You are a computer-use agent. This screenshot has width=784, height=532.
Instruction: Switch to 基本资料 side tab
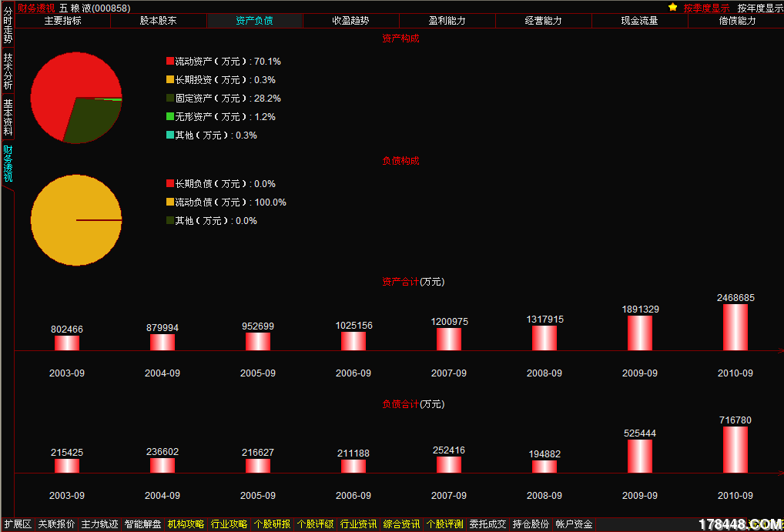[x=8, y=116]
